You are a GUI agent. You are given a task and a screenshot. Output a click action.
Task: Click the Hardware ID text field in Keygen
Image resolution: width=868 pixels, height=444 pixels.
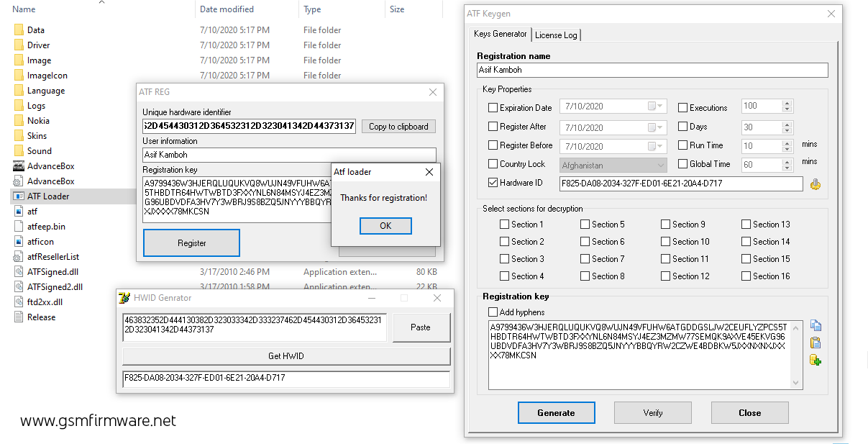point(681,184)
